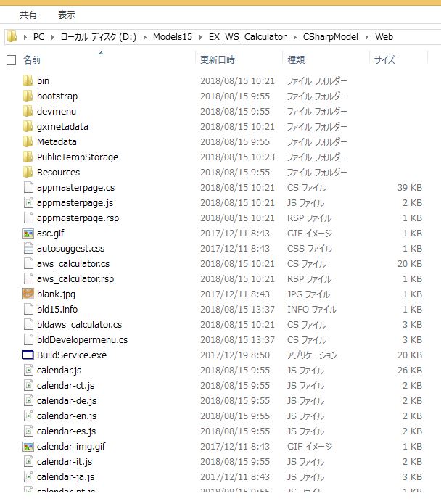Expand the chevron after EX_WS_Calculator
The height and width of the screenshot is (504, 441).
tap(294, 37)
